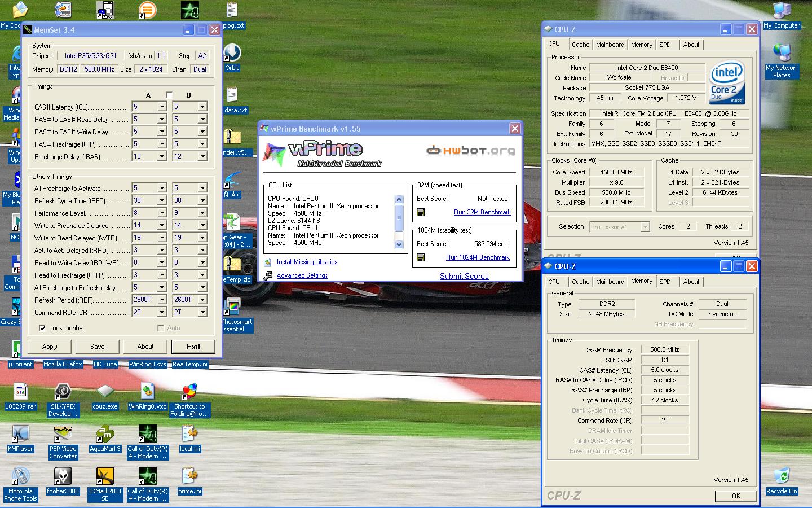Open Install Missing Libraries link
The width and height of the screenshot is (812, 508).
click(307, 262)
